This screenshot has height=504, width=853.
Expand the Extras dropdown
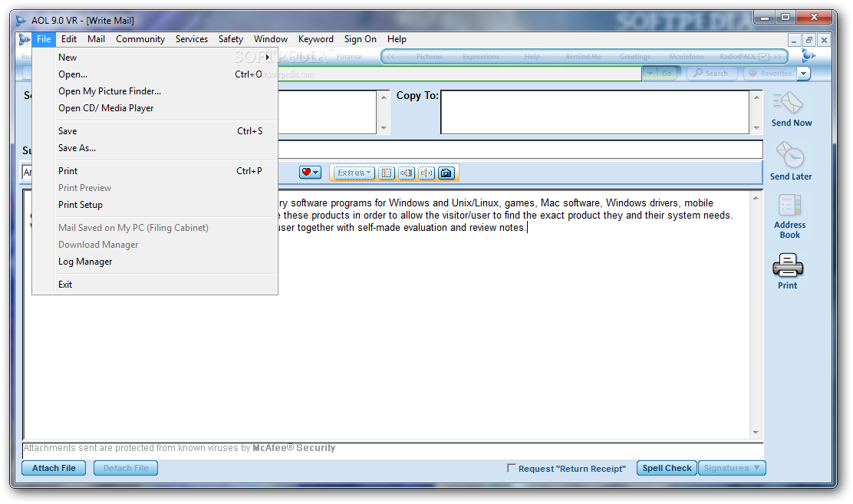click(x=354, y=173)
